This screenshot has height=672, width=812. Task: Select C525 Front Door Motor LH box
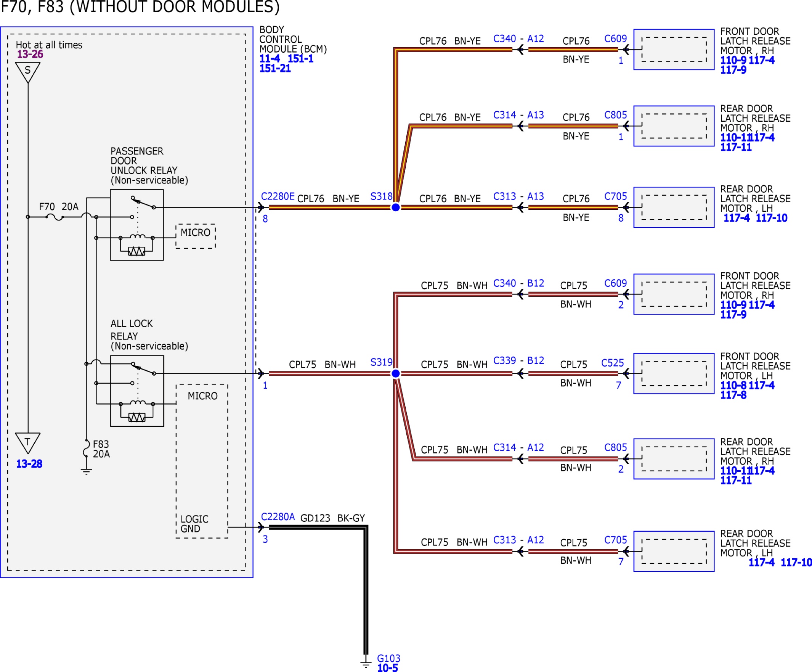(674, 373)
